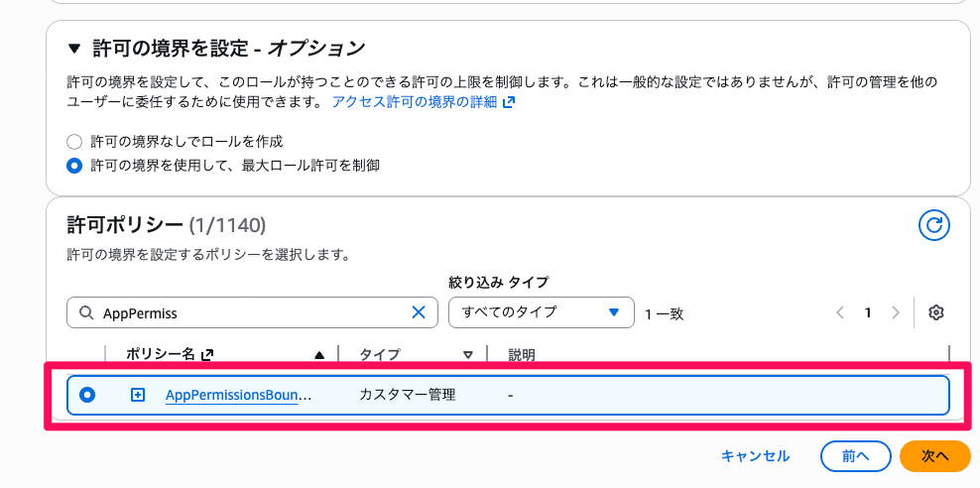This screenshot has width=980, height=488.
Task: Clear the AppPermiss search text
Action: (x=419, y=312)
